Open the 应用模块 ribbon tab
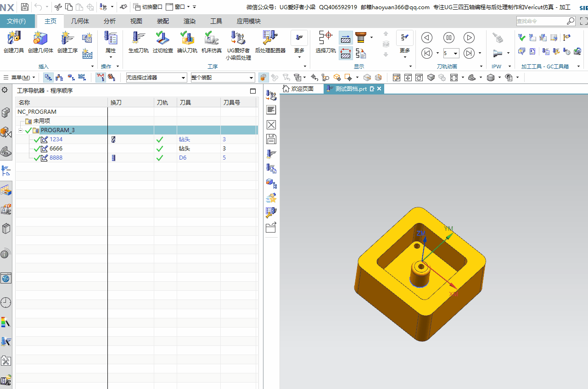Screen dimensions: 588x389 coord(248,21)
